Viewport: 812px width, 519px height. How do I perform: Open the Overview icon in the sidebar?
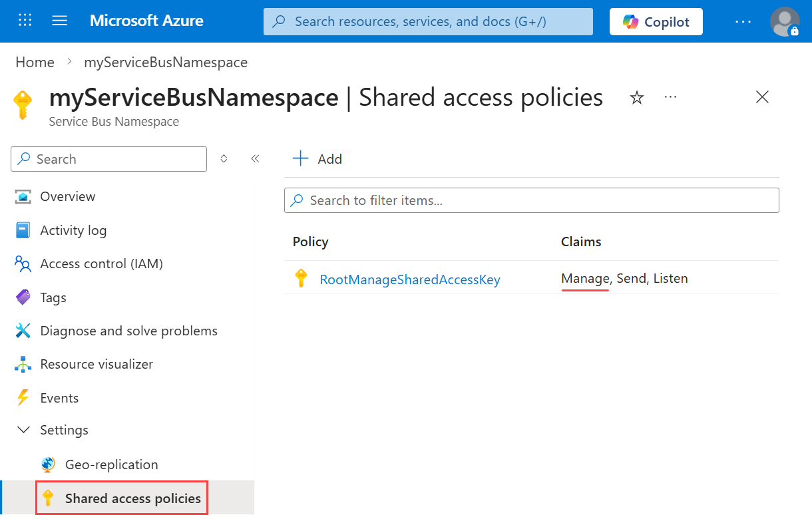click(x=23, y=196)
